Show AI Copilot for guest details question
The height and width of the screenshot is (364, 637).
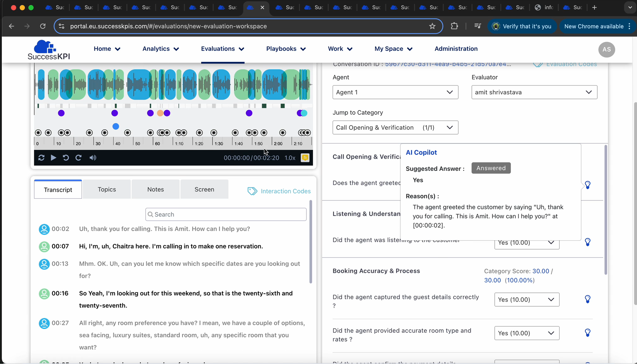588,299
